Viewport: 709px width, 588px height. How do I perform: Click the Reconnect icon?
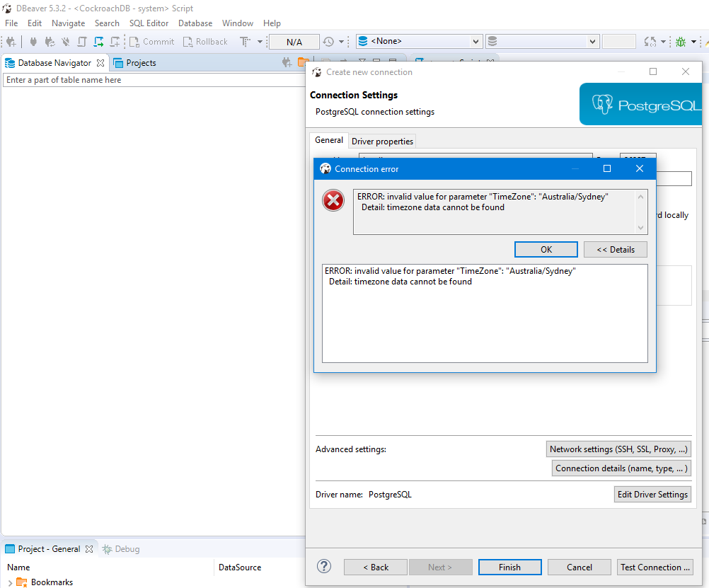pos(50,41)
